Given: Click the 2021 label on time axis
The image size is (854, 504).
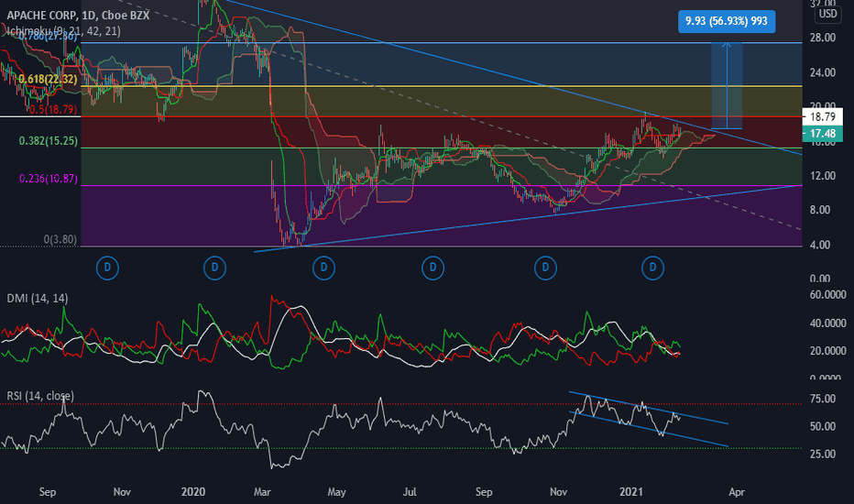Looking at the screenshot, I should (630, 492).
